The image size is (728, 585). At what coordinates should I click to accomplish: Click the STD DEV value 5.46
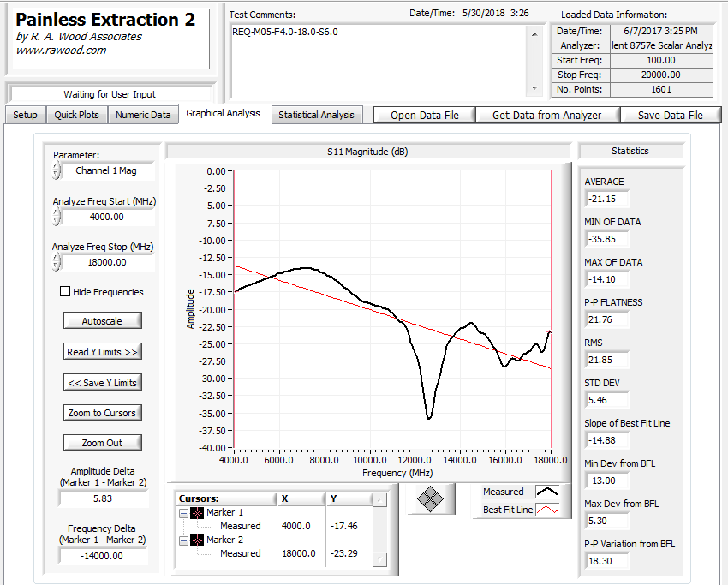point(607,400)
